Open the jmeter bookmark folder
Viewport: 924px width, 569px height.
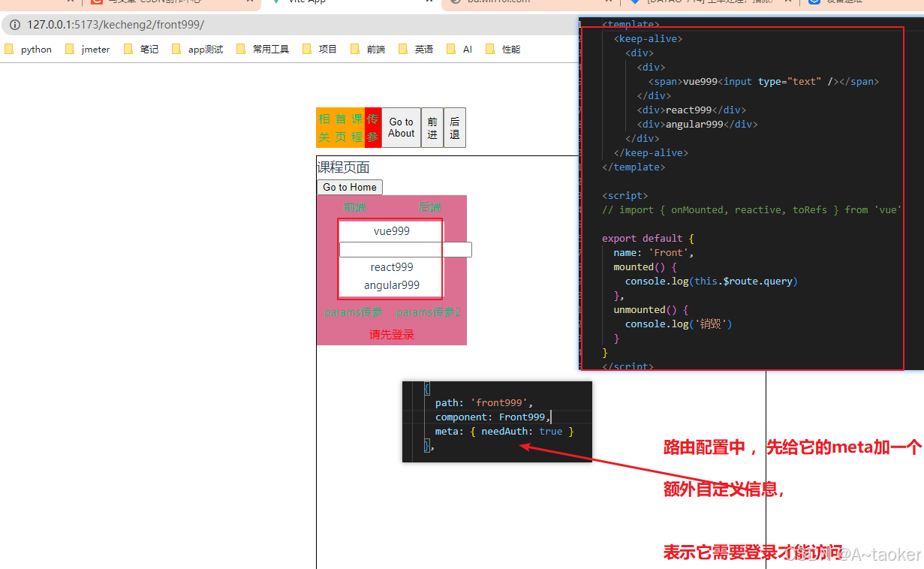pyautogui.click(x=88, y=50)
